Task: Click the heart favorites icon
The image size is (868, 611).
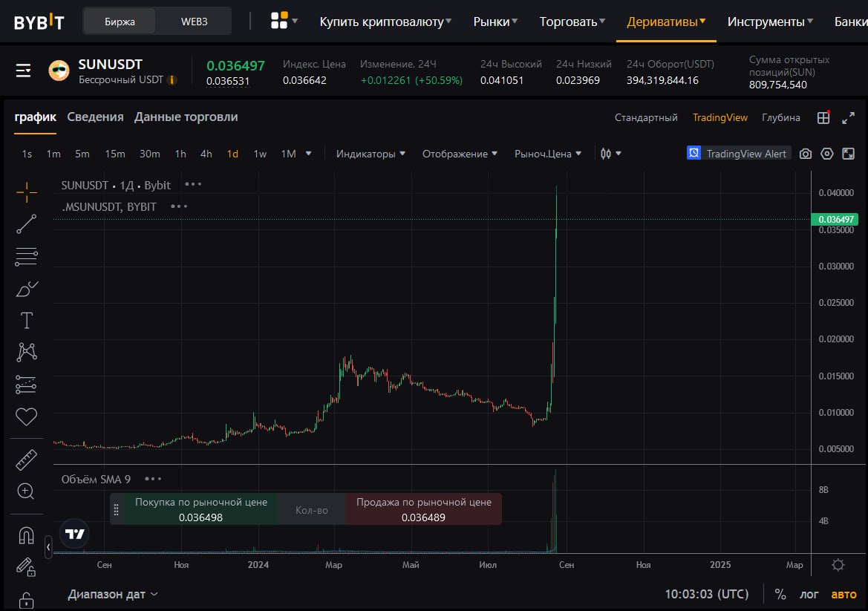Action: click(26, 416)
